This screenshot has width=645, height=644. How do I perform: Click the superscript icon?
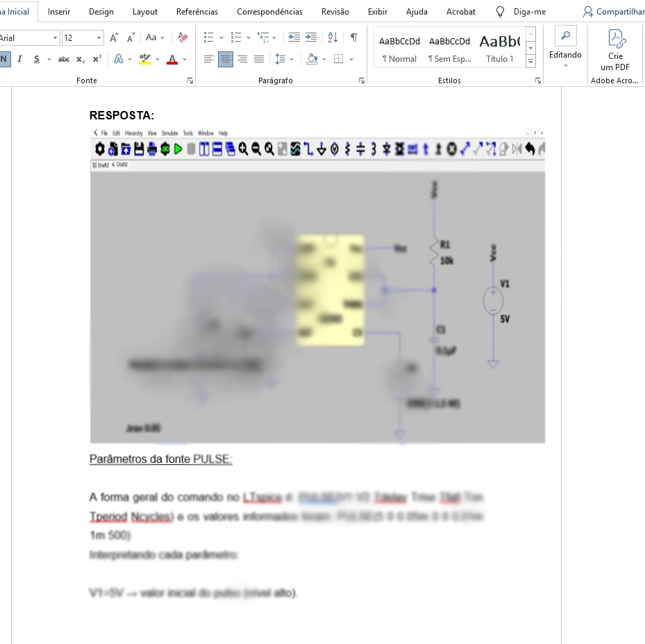point(97,59)
